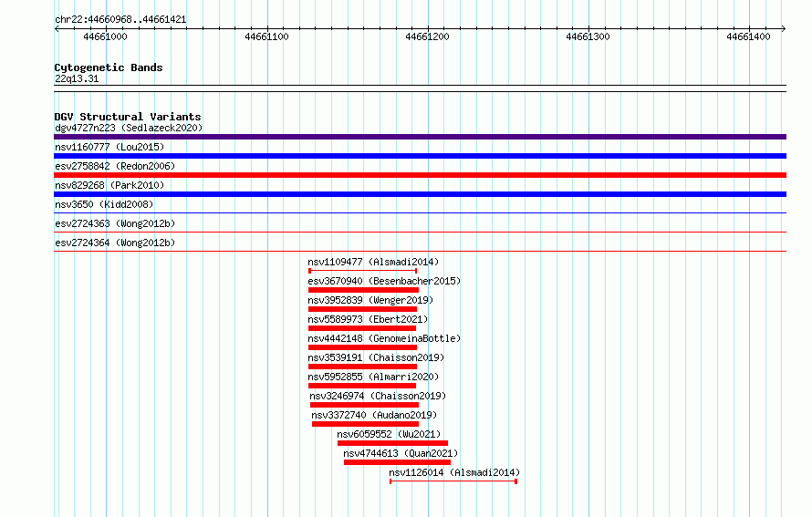Click the Cytogenetic Bands track title
The image size is (812, 517).
(109, 67)
